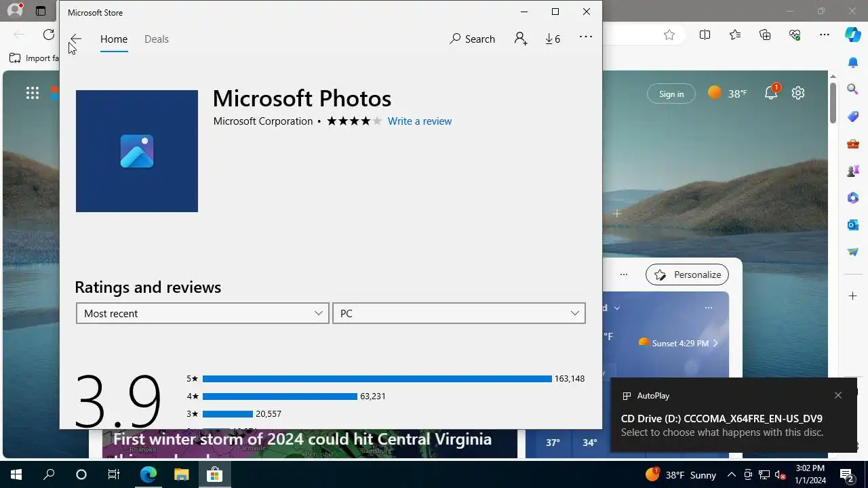Add this page to Edge favorites

(x=669, y=35)
